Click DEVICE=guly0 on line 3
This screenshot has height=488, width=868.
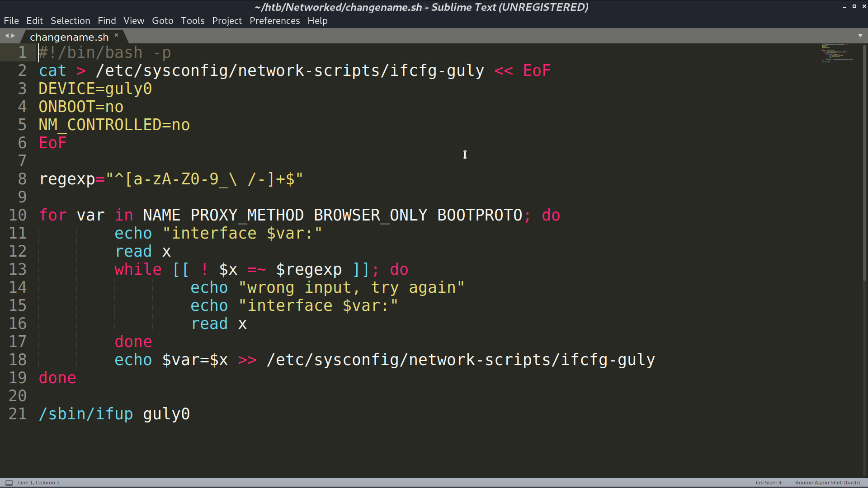(x=95, y=89)
